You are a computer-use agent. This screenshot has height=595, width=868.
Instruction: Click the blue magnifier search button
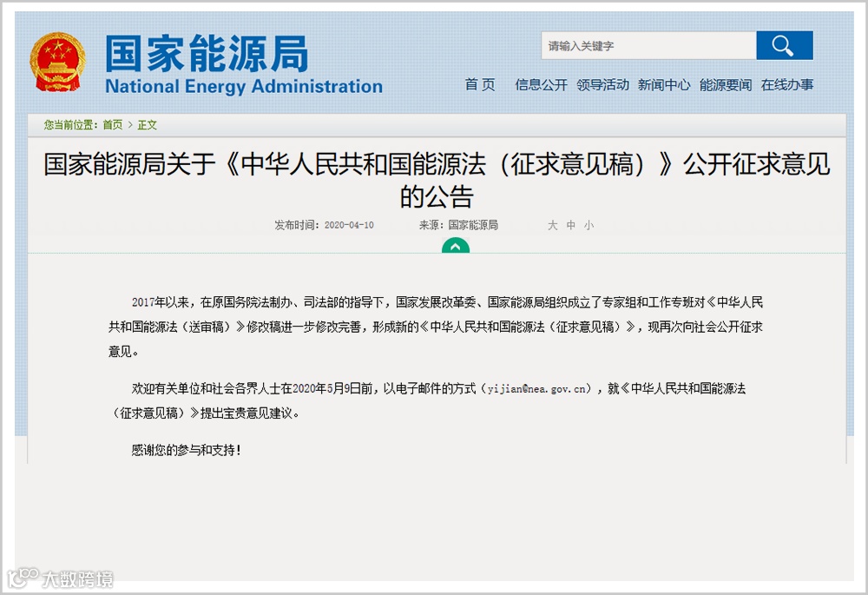[785, 45]
